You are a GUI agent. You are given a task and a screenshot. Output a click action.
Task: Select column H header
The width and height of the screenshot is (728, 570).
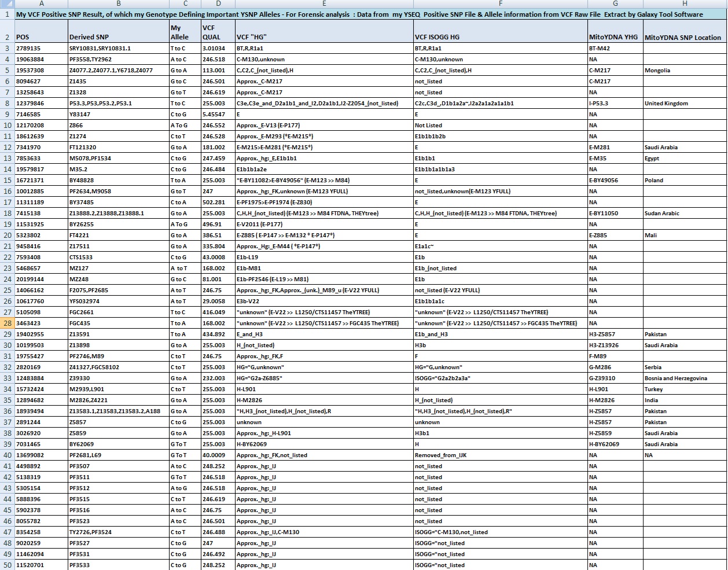pos(685,3)
